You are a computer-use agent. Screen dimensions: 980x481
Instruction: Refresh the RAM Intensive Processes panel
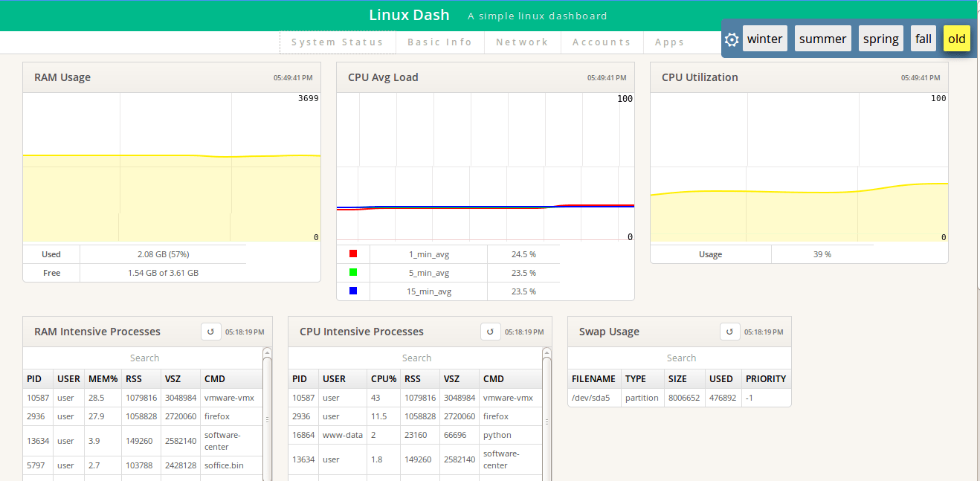coord(211,332)
